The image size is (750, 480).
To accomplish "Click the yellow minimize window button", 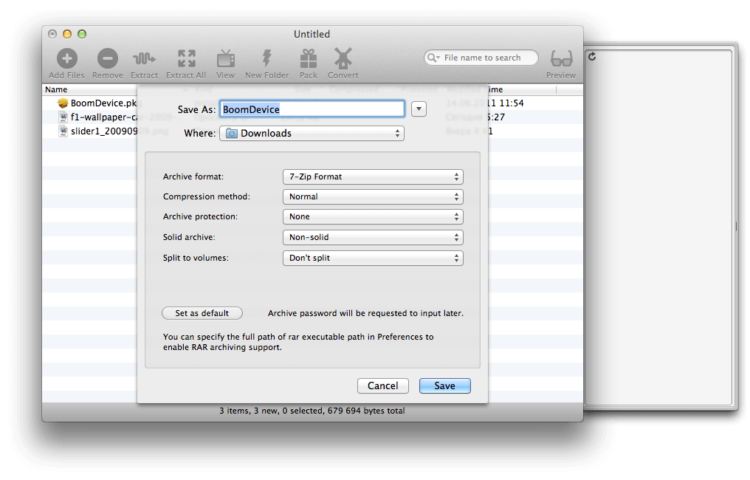I will click(x=67, y=34).
